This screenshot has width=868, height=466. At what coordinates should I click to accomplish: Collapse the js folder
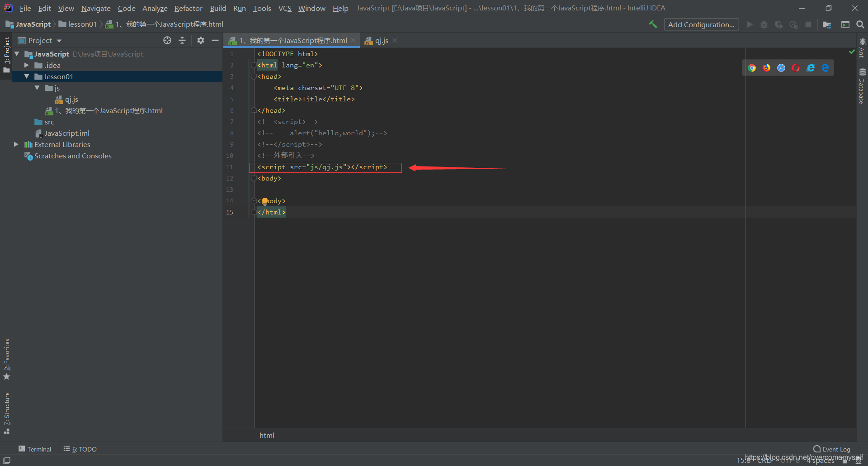pos(37,88)
